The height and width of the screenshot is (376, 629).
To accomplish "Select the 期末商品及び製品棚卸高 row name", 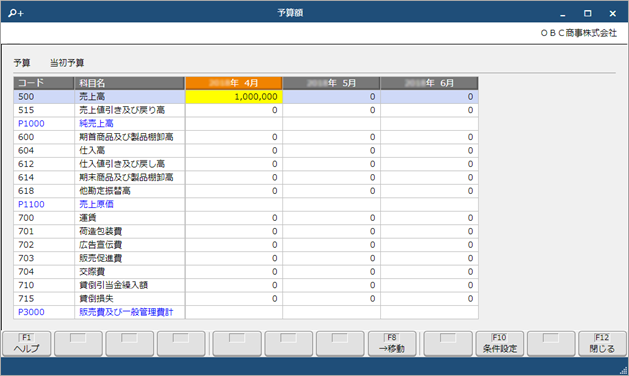I will [x=126, y=177].
